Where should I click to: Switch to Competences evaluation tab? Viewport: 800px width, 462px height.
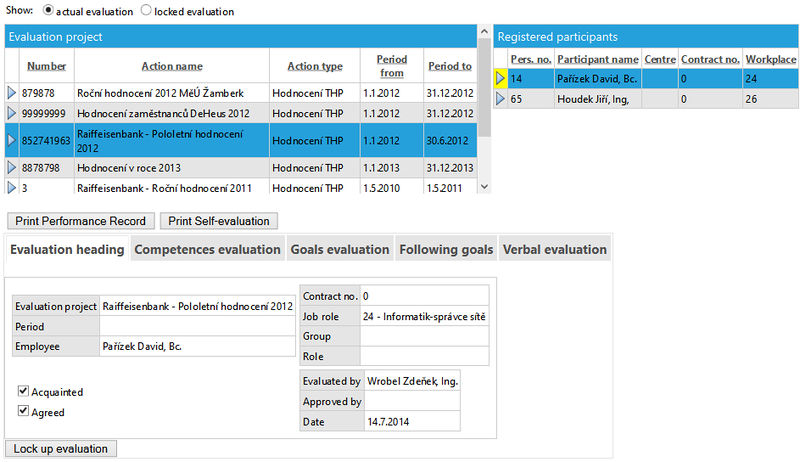pos(207,249)
